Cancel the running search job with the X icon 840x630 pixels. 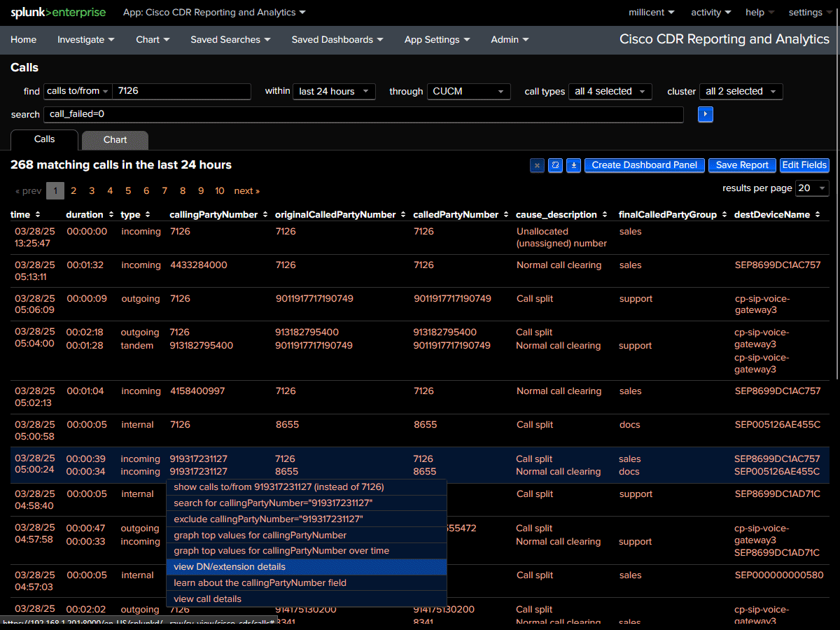(x=537, y=165)
